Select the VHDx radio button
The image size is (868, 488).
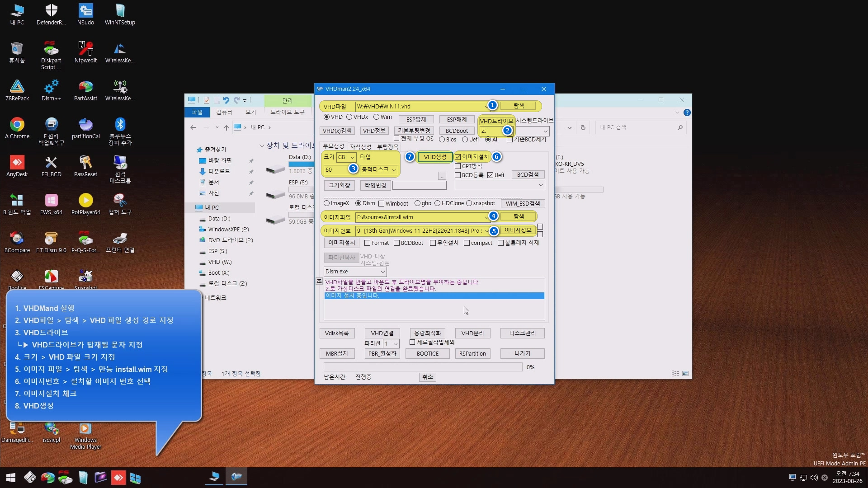(349, 117)
